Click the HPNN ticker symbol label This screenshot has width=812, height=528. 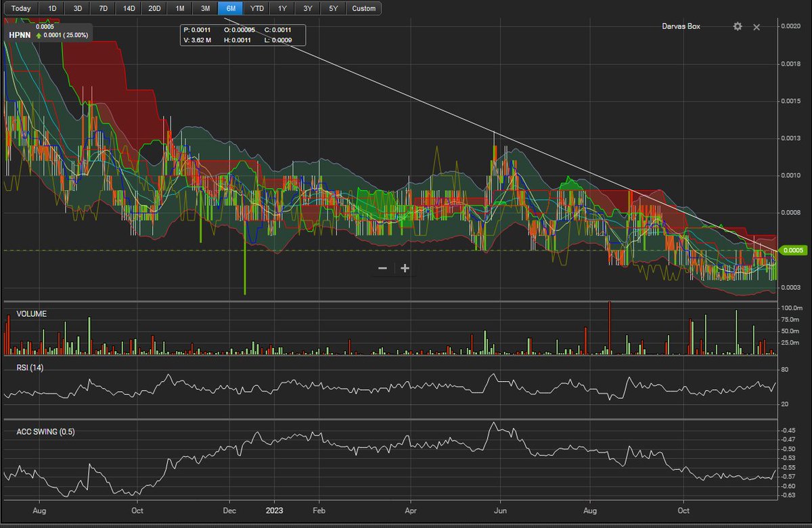[18, 35]
